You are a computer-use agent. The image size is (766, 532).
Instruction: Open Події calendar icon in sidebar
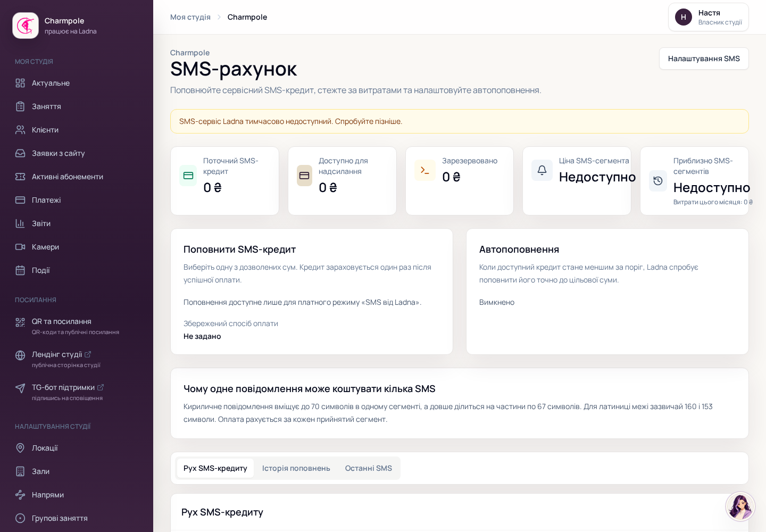click(x=20, y=270)
